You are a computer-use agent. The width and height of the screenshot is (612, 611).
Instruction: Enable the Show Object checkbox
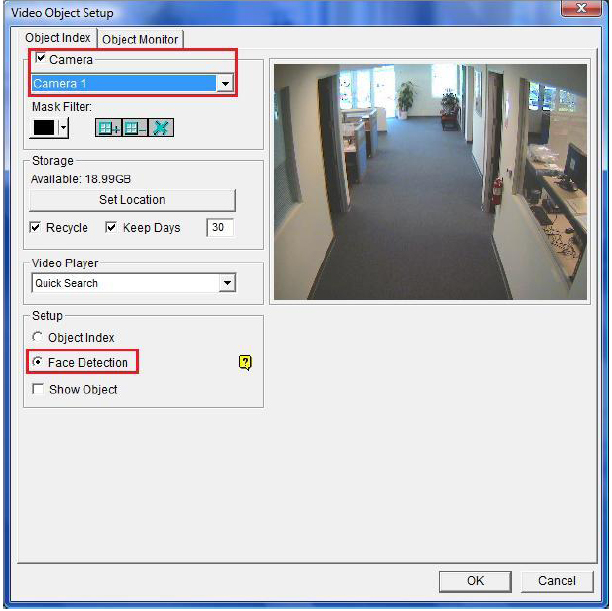pyautogui.click(x=38, y=389)
